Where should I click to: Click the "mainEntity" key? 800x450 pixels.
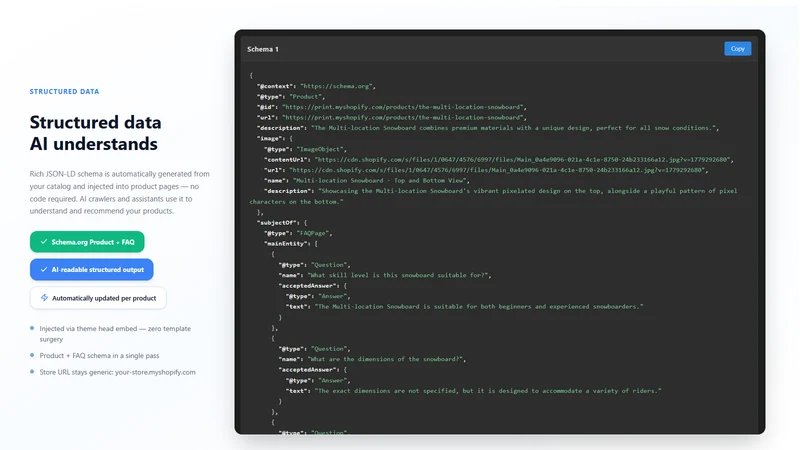(x=287, y=244)
